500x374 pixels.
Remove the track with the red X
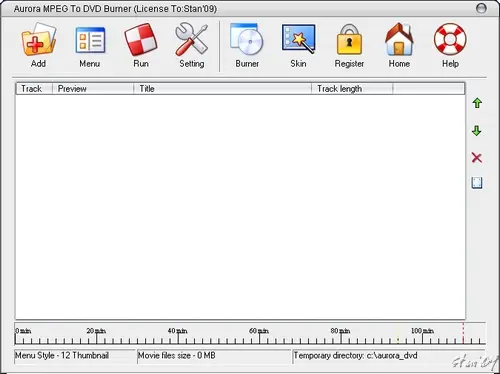477,157
